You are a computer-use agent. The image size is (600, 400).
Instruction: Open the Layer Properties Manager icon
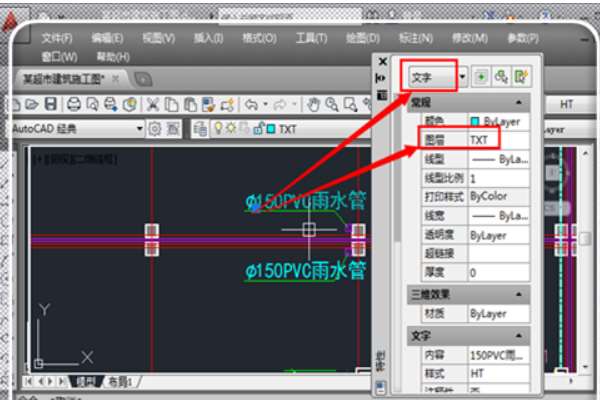tap(200, 129)
